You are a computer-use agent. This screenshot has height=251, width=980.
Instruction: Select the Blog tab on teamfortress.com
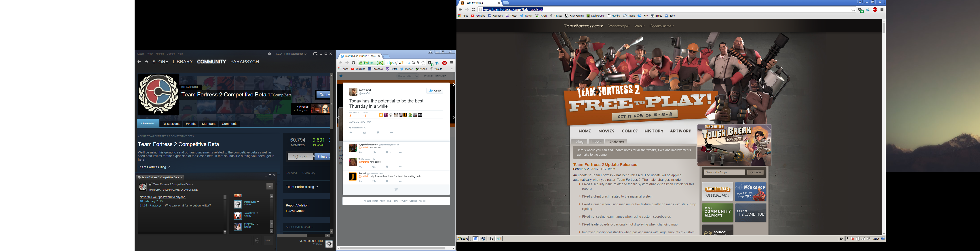579,142
